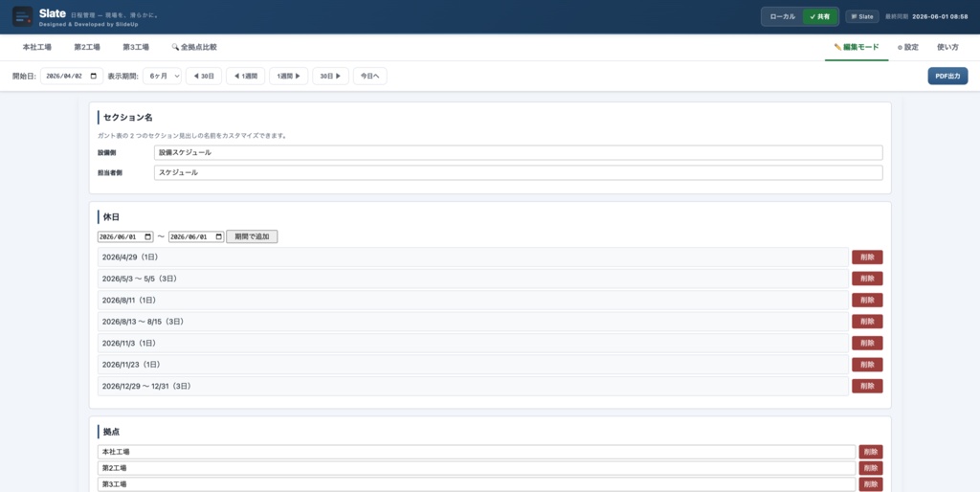Open 全拠点比較 comparison tab
This screenshot has width=980, height=492.
[194, 47]
